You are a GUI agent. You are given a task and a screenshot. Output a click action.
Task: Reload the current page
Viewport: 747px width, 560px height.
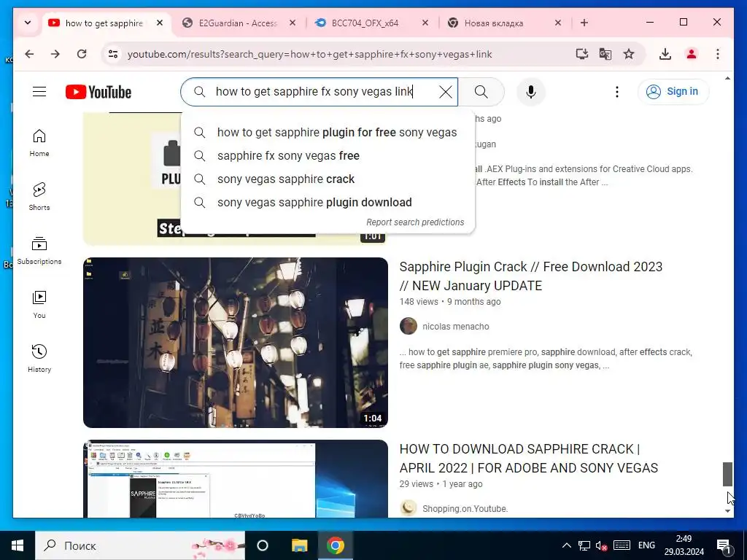(82, 54)
